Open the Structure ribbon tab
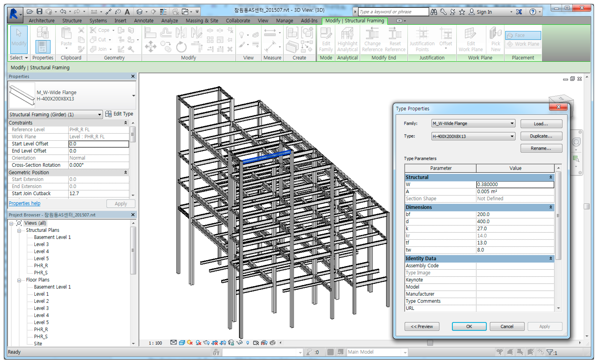 (x=72, y=21)
